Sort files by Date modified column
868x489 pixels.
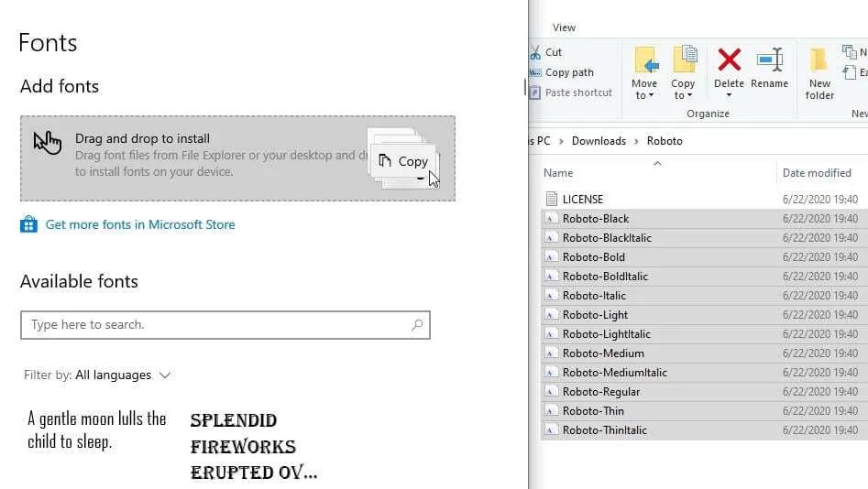pyautogui.click(x=817, y=173)
